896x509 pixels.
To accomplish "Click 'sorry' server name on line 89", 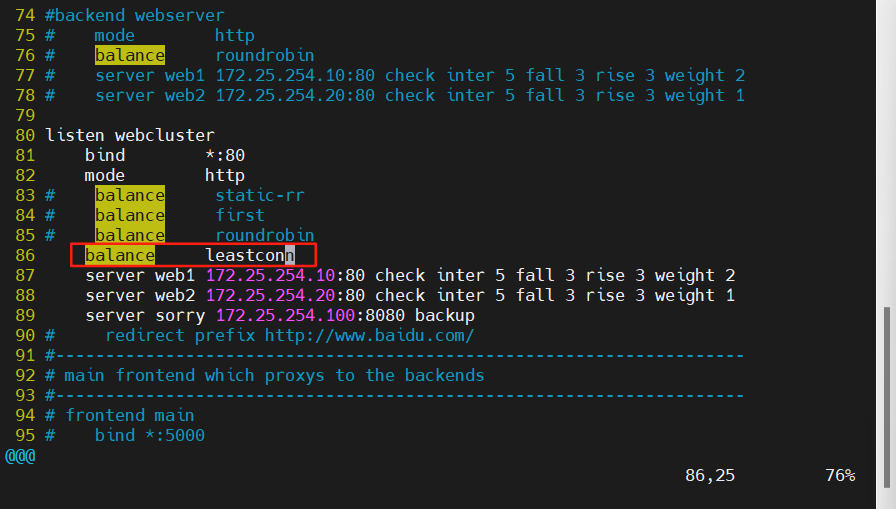I will click(x=180, y=315).
